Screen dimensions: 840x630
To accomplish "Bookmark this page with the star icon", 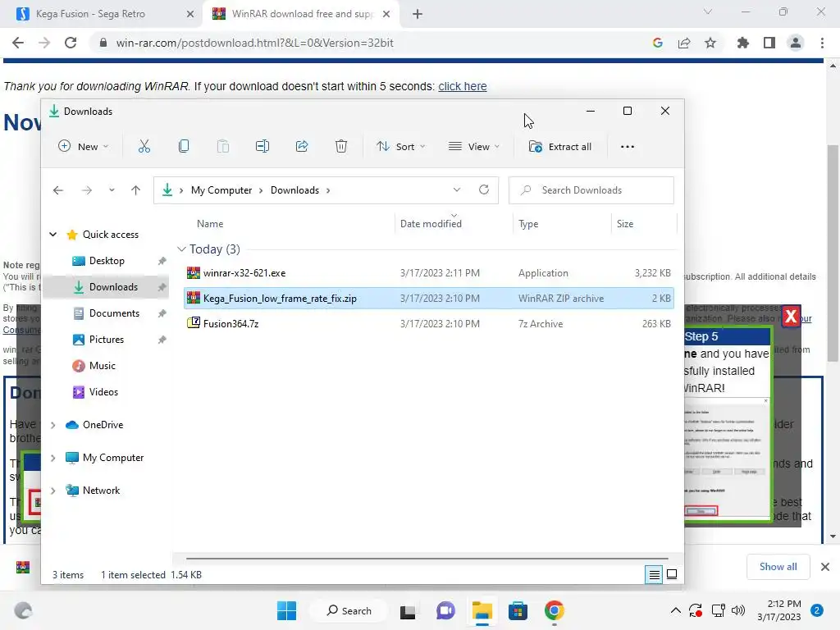I will tap(710, 43).
